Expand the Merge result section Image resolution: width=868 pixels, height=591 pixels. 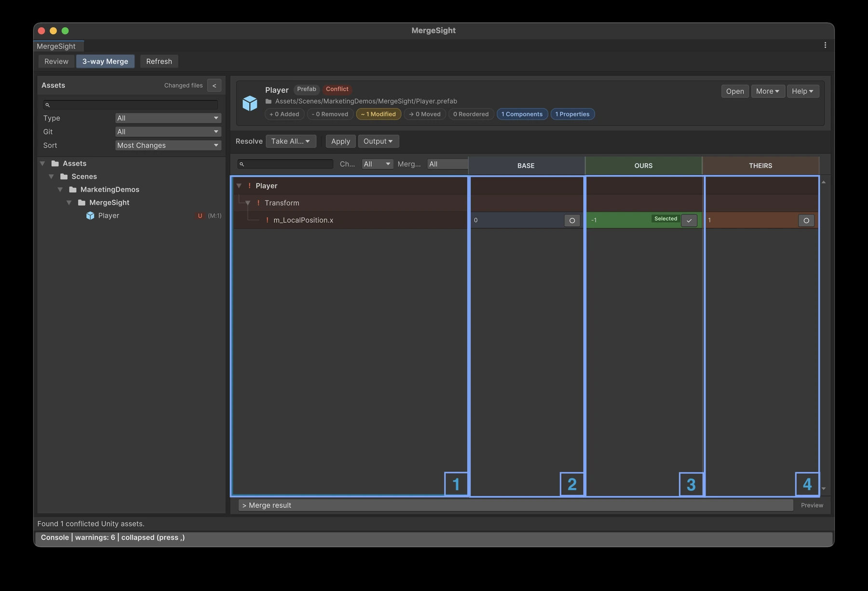point(515,505)
